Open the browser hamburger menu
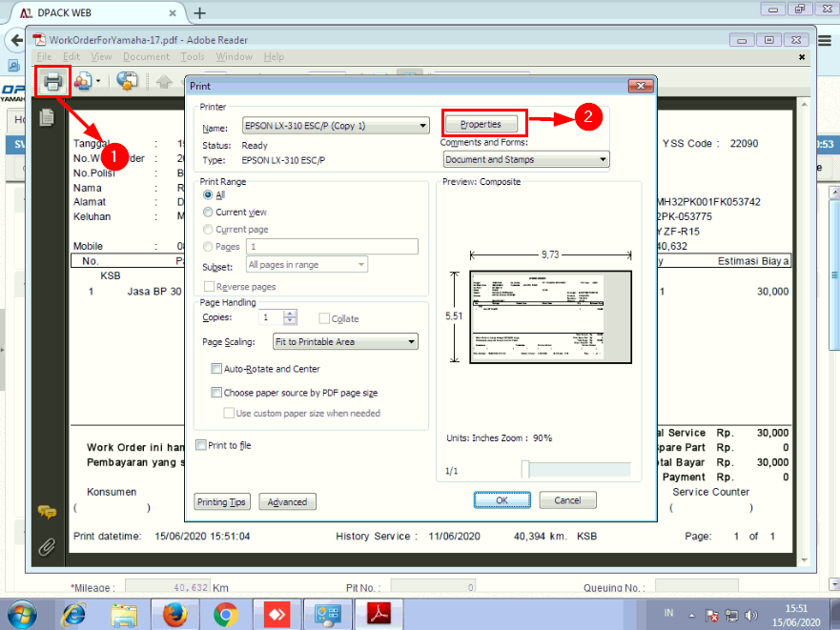This screenshot has height=630, width=840. [825, 40]
